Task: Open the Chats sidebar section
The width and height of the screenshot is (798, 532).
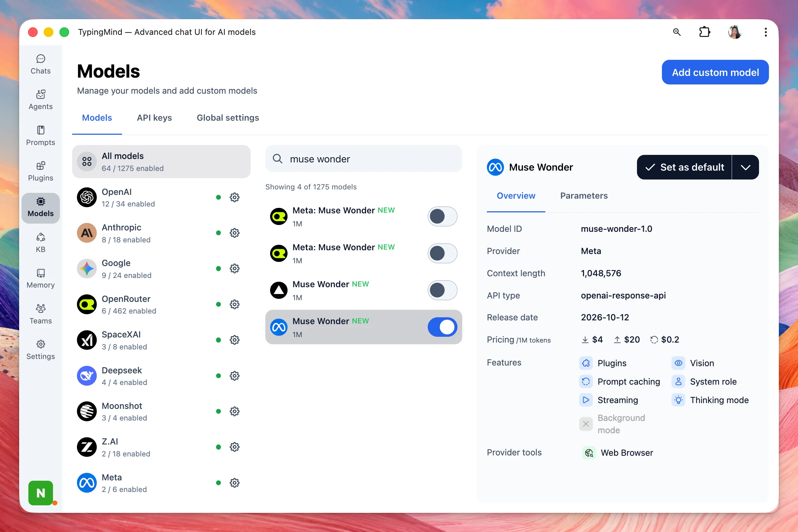Action: (x=40, y=65)
